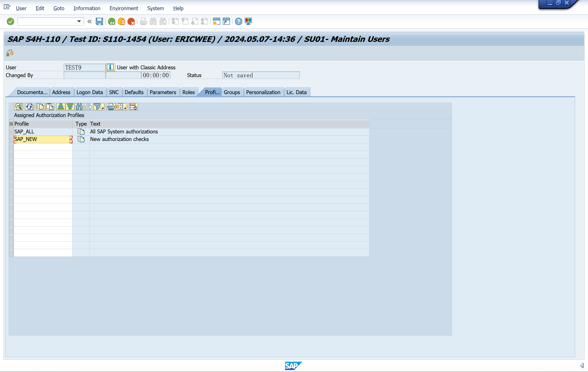Screen dimensions: 588x372
Task: Click the Save diskette icon
Action: [99, 22]
